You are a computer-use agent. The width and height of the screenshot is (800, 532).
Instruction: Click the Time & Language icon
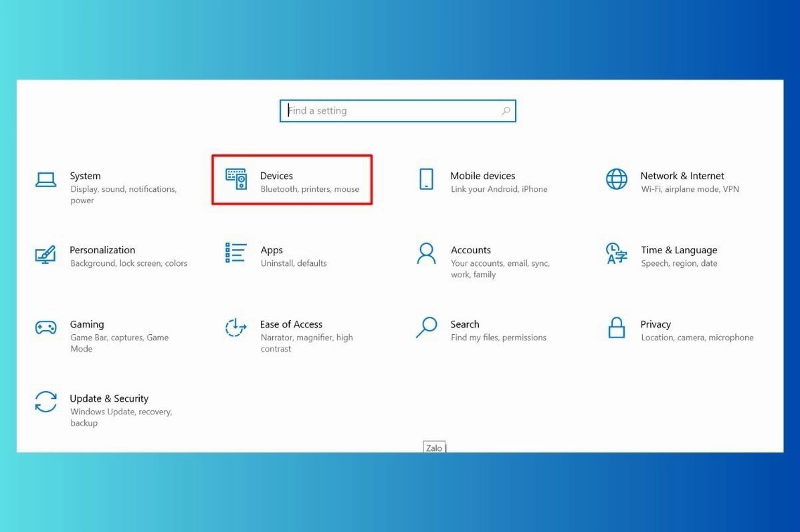(616, 255)
